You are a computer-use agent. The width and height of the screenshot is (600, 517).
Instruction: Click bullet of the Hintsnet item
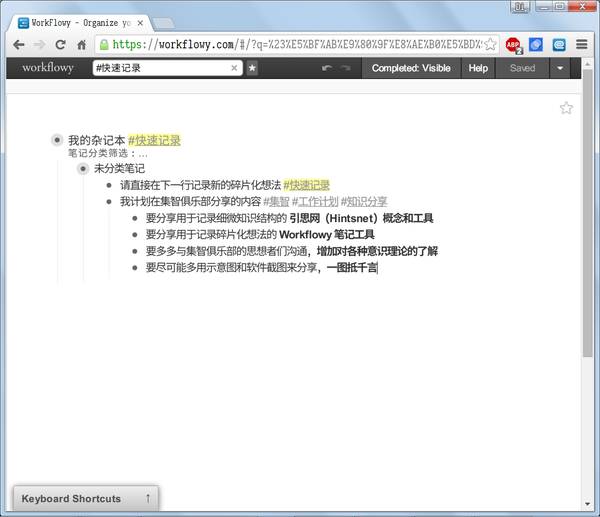135,219
